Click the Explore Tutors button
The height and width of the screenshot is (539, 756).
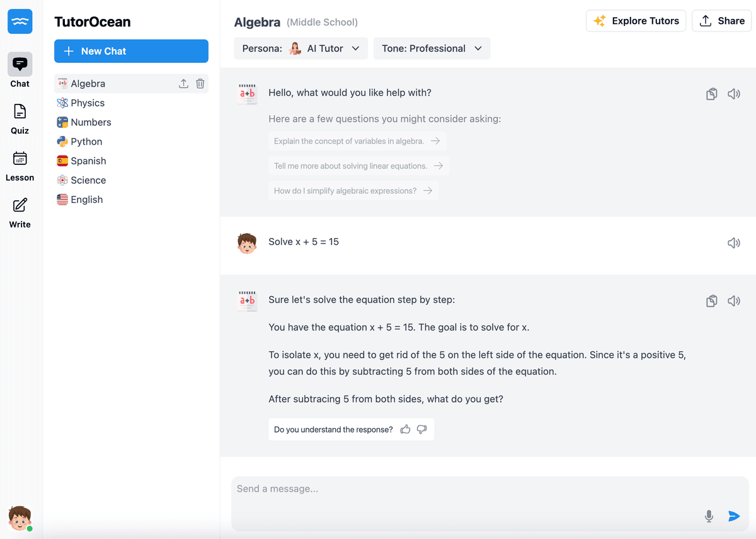636,20
